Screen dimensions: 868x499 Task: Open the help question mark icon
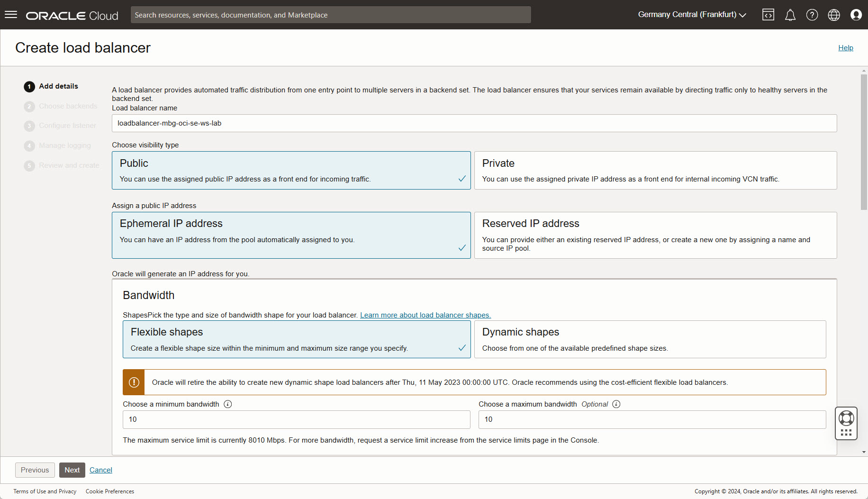pos(812,15)
